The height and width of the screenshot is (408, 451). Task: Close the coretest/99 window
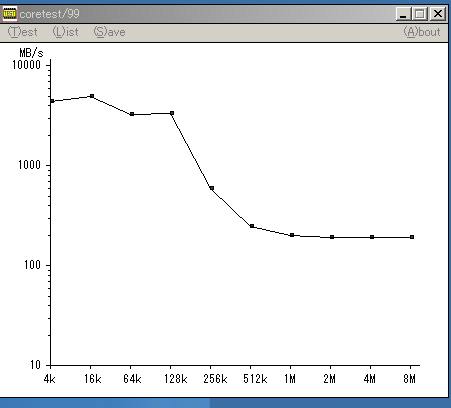click(438, 14)
